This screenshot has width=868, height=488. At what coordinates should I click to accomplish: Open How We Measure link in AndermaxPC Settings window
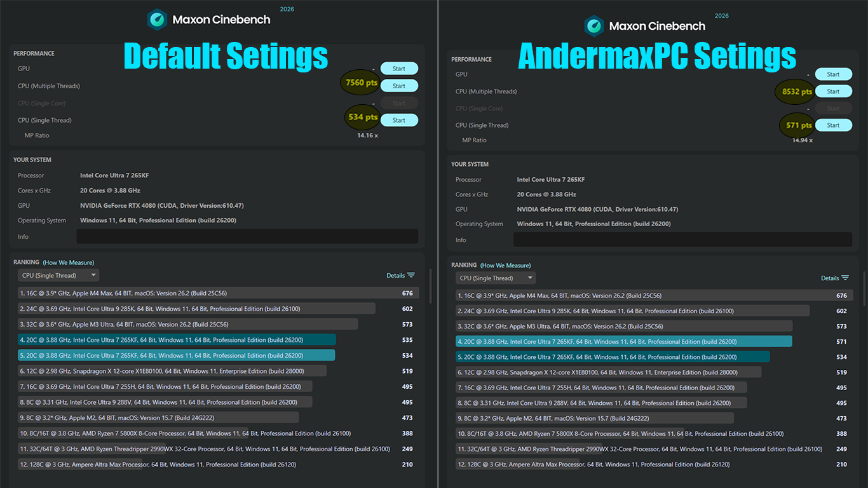pyautogui.click(x=506, y=265)
